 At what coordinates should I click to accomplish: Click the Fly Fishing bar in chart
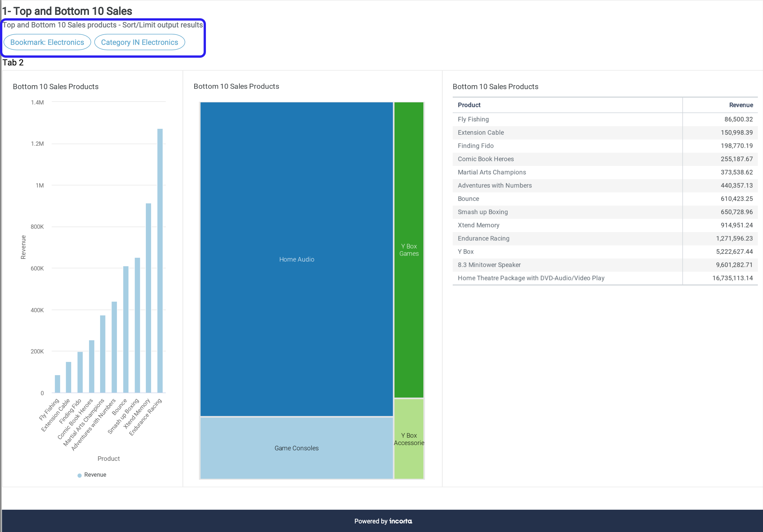(x=57, y=384)
